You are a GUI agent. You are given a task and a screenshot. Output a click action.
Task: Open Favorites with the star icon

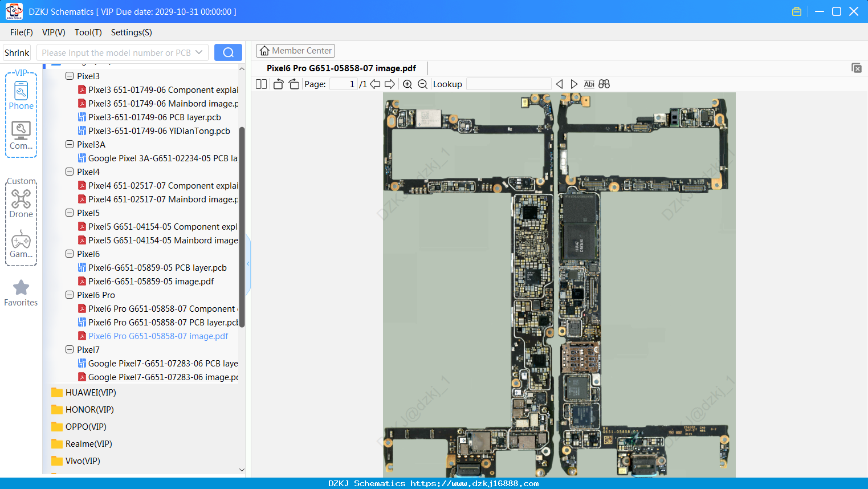pos(21,293)
